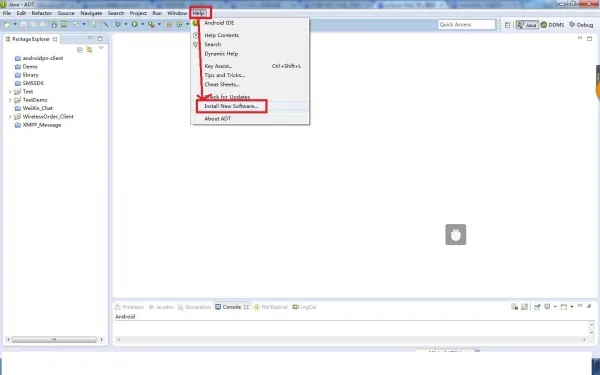Open the dropdown arrow beside the New icon
This screenshot has height=375, width=600.
(x=15, y=24)
